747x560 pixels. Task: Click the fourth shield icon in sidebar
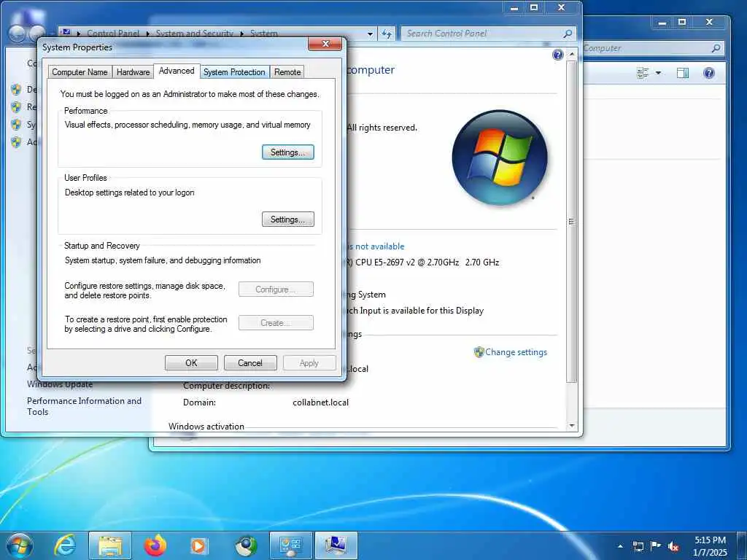tap(16, 142)
